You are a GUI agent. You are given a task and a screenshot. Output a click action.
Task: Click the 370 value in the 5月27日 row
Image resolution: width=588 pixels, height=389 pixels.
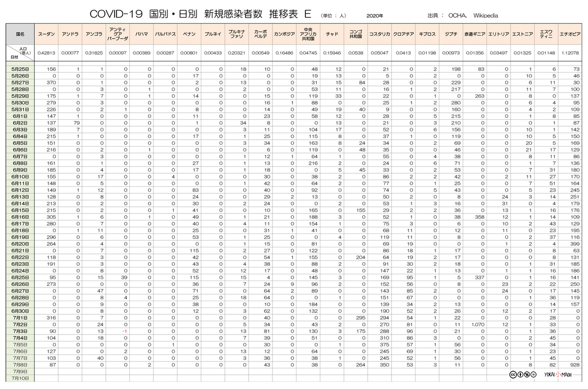[x=51, y=82]
